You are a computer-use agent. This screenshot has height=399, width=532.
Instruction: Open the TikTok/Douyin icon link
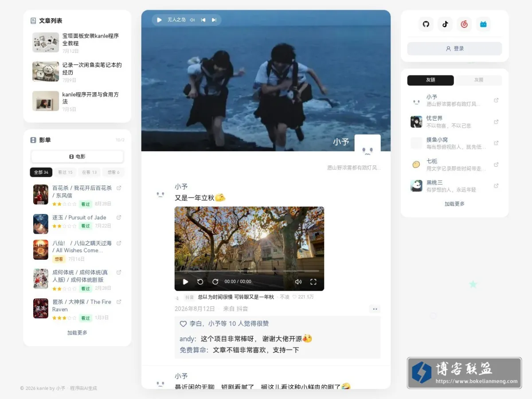pyautogui.click(x=445, y=24)
